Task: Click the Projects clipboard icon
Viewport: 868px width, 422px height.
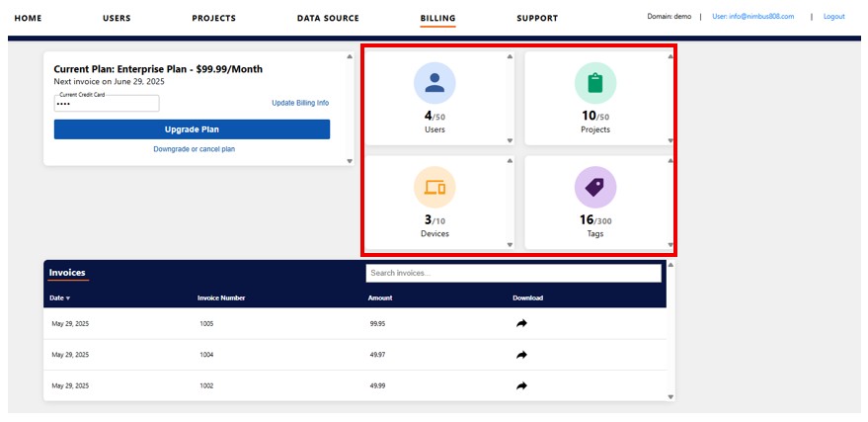Action: (x=595, y=83)
